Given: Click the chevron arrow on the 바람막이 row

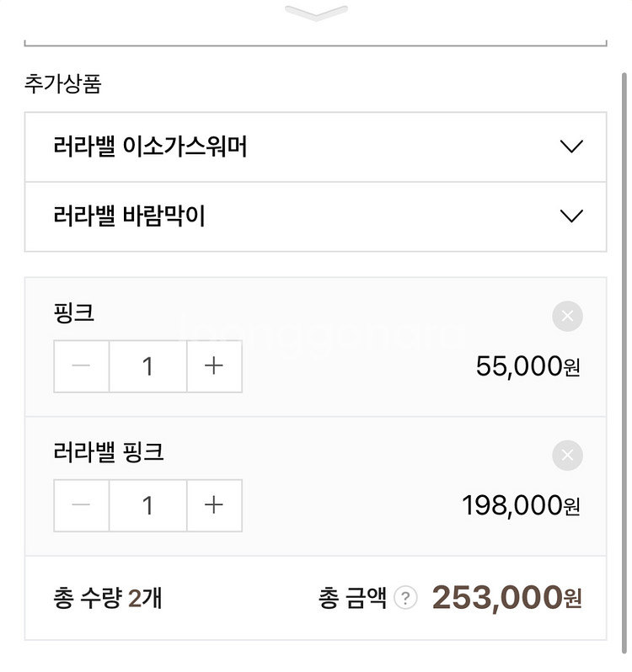Looking at the screenshot, I should 571,216.
